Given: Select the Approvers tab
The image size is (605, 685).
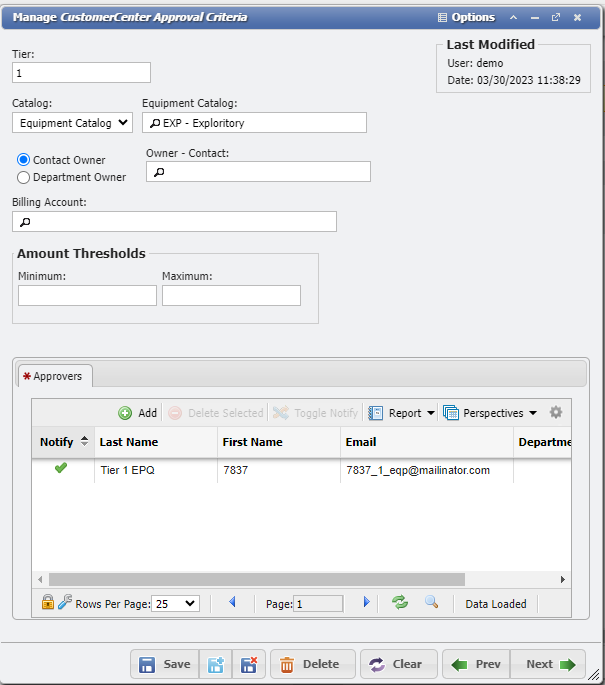Looking at the screenshot, I should (57, 376).
